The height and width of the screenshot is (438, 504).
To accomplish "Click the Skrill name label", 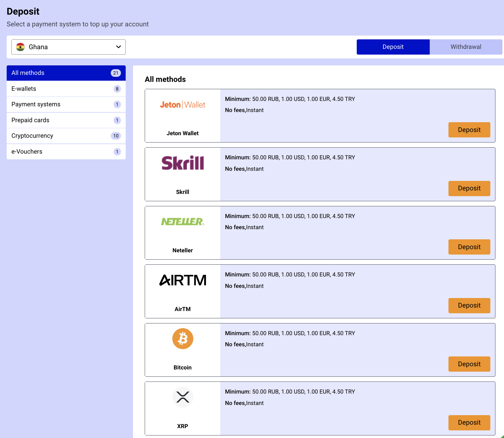I will pyautogui.click(x=182, y=192).
